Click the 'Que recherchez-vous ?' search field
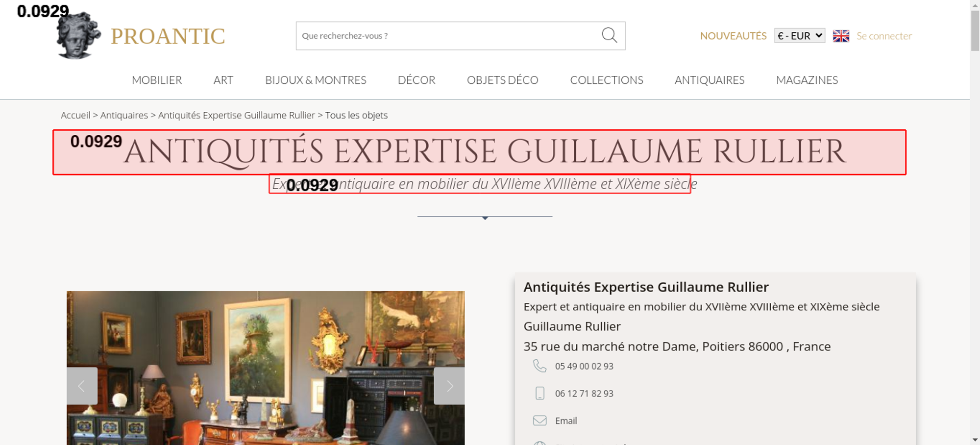The image size is (980, 445). pos(446,36)
